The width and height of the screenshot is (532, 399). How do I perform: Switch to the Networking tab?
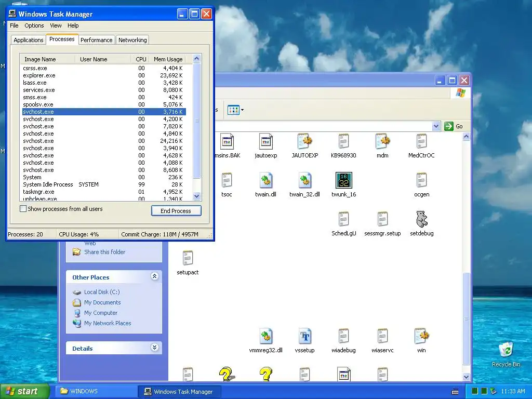pyautogui.click(x=132, y=40)
